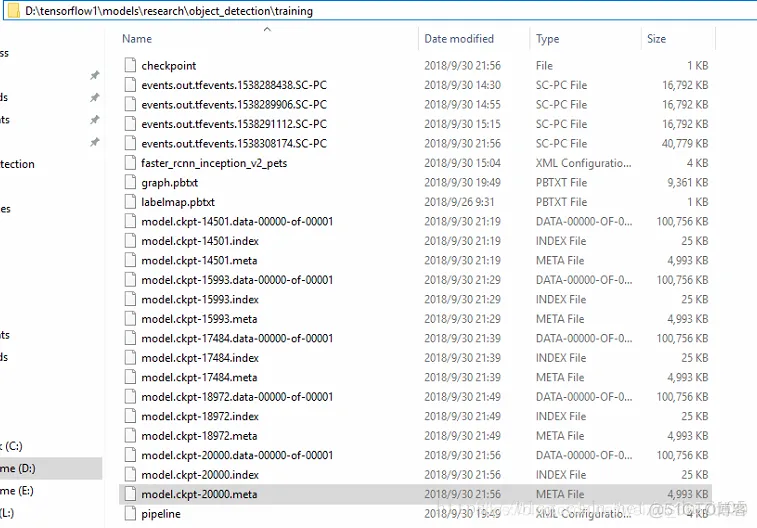The image size is (757, 528).
Task: Click file name events.out.tfevents.1538291112.SC-PC
Action: tap(234, 124)
